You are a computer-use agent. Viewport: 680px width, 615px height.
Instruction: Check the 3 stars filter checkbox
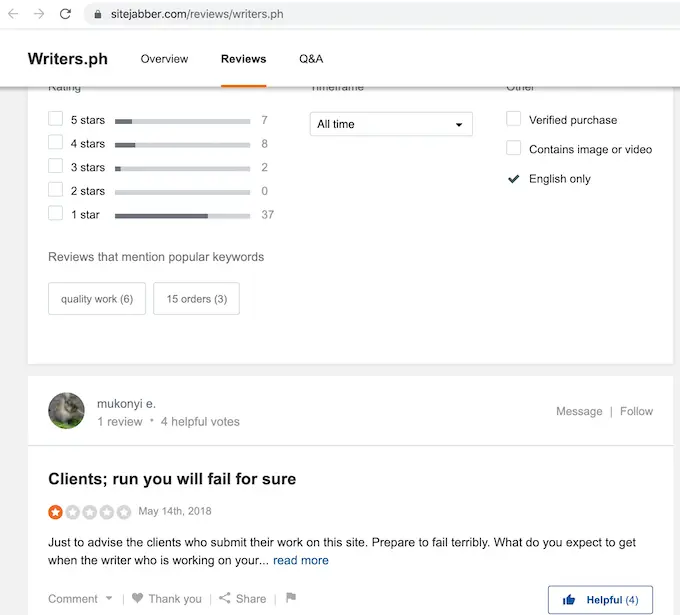[56, 166]
